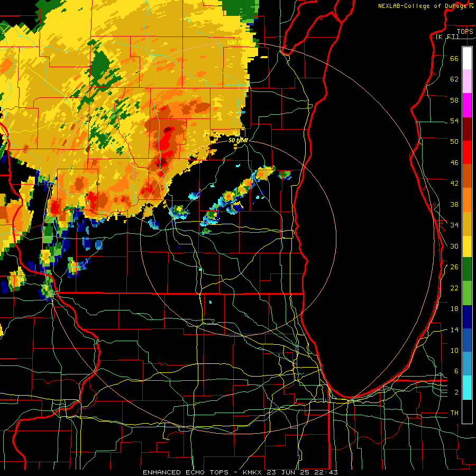476x476 pixels.
Task: Click the 22:43 timestamp in caption
Action: pyautogui.click(x=327, y=472)
